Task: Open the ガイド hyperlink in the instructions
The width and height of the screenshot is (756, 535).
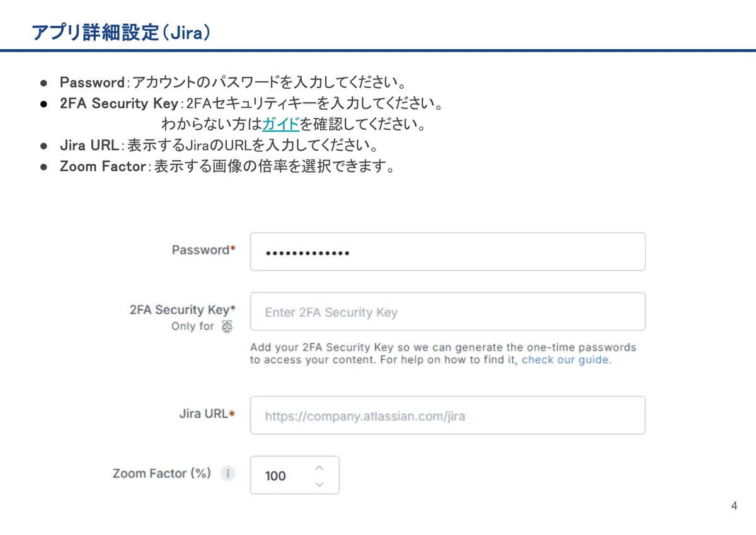Action: [280, 124]
